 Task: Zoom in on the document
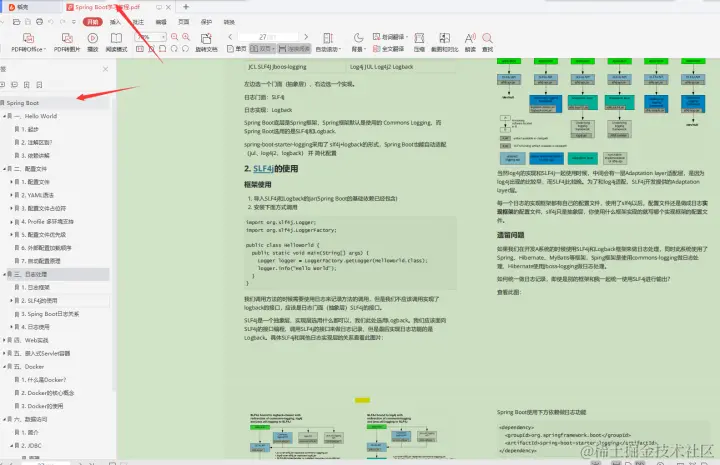[x=186, y=37]
